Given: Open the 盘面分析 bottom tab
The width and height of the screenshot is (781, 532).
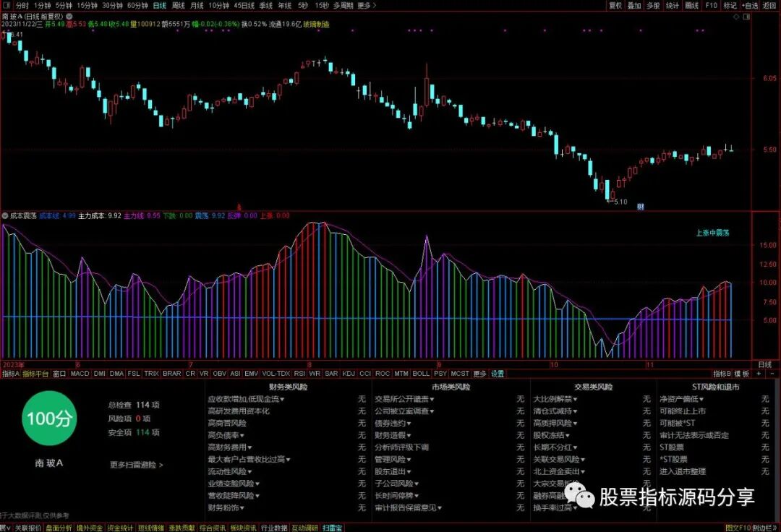Looking at the screenshot, I should (59, 528).
